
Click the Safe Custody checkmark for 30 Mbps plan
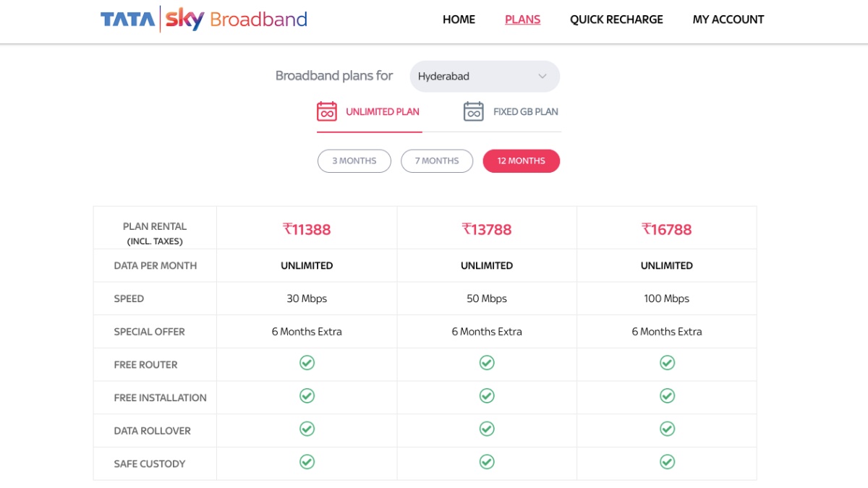pos(307,463)
